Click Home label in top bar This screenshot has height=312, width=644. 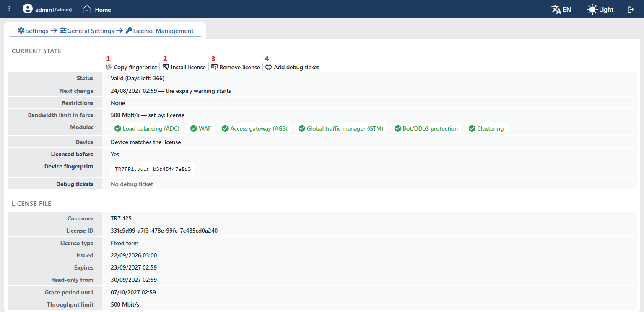(103, 10)
